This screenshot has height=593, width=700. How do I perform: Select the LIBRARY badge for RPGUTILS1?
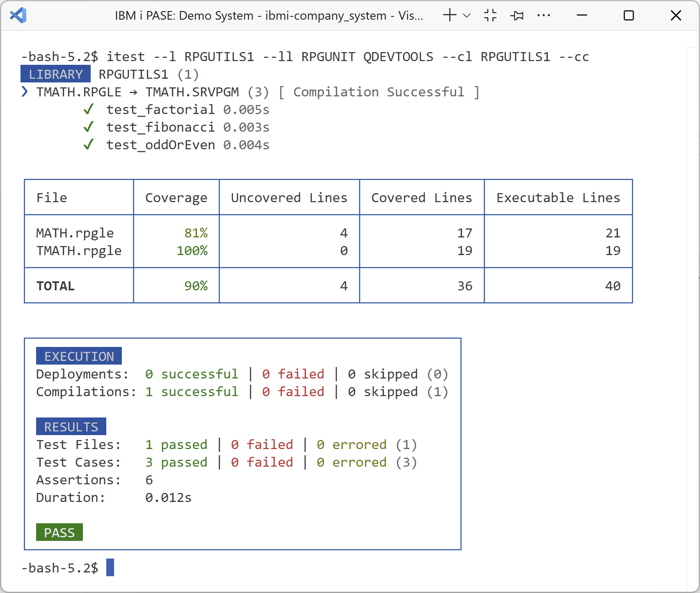point(55,74)
